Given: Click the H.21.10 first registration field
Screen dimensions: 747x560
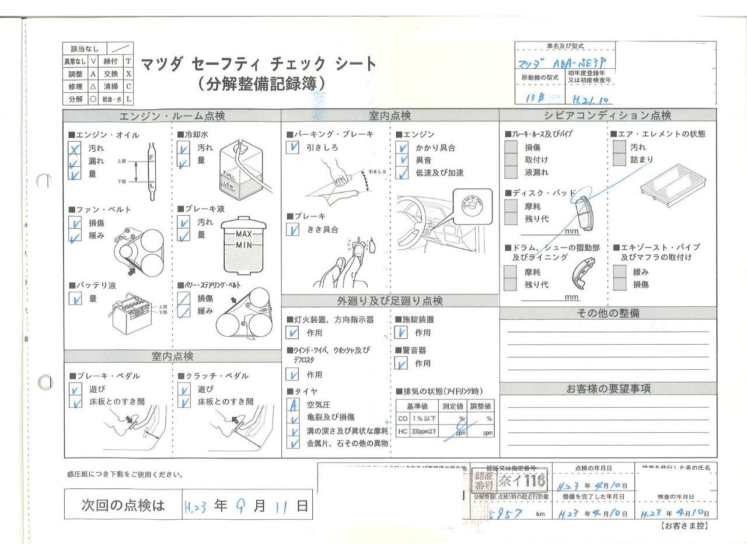Looking at the screenshot, I should (x=589, y=99).
